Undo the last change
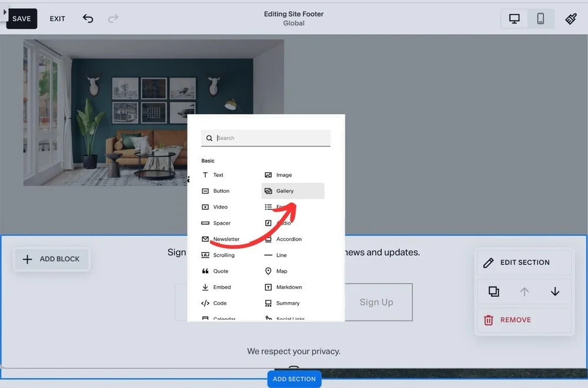Screen dimensions: 588x388 point(88,18)
